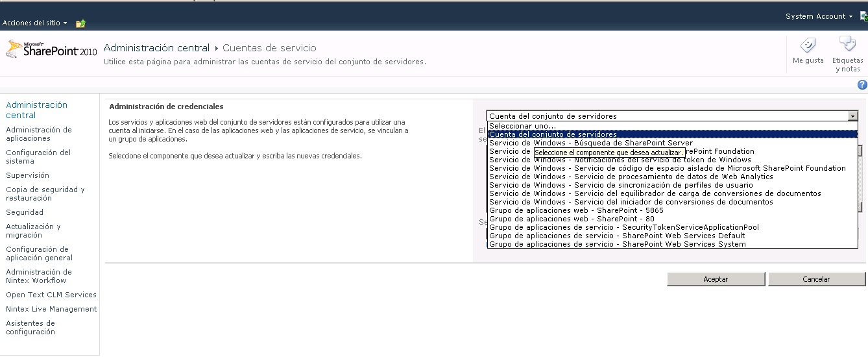This screenshot has width=868, height=357.
Task: Pick 'Grupo de aplicaciones web - SharePoint - 80'
Action: tap(672, 219)
